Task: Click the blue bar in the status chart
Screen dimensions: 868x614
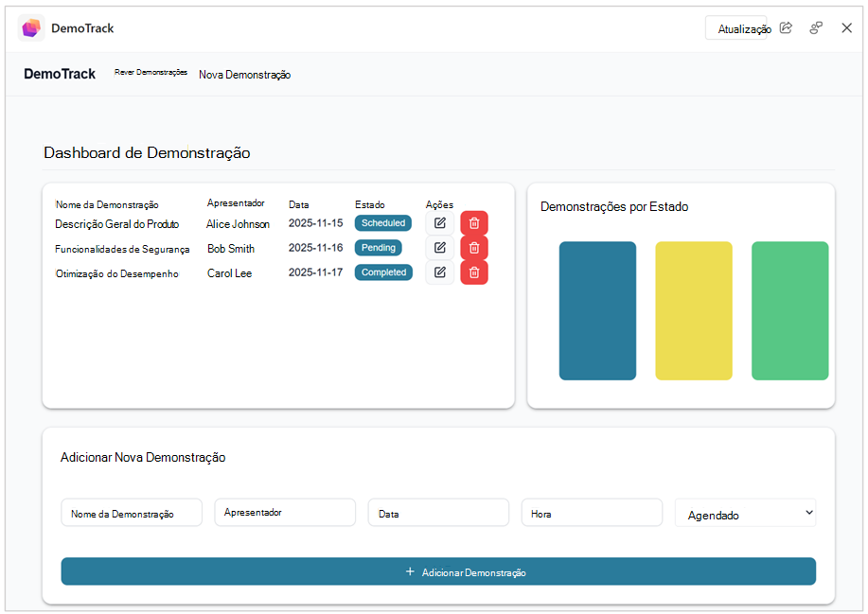Action: click(597, 311)
